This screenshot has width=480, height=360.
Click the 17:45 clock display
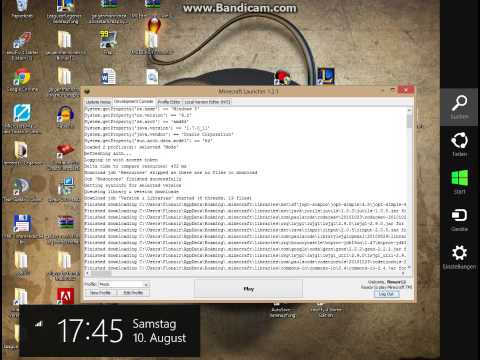(x=90, y=331)
